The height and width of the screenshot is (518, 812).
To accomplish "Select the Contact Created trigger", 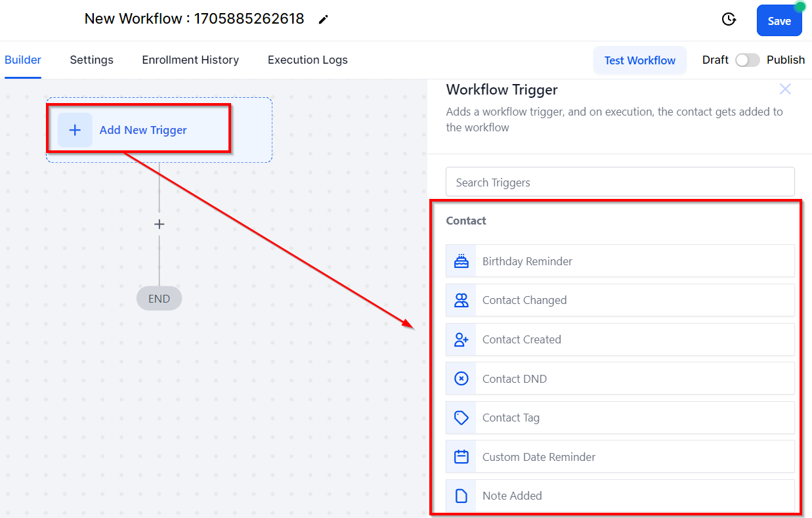I will 620,339.
